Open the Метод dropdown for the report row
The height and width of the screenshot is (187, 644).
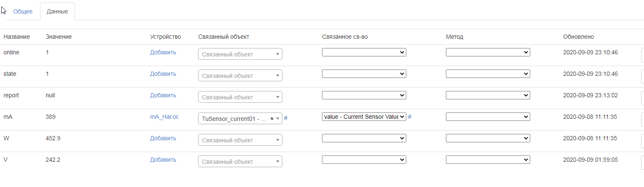pyautogui.click(x=488, y=95)
